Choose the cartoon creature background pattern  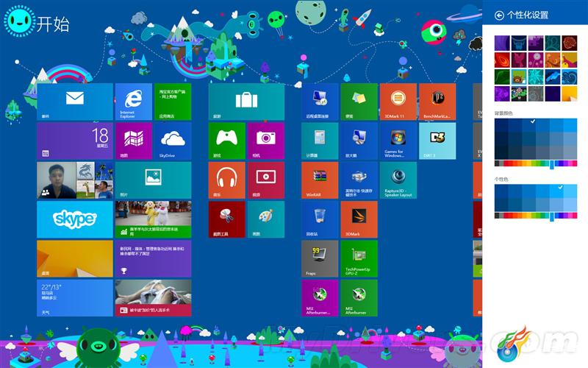click(519, 77)
